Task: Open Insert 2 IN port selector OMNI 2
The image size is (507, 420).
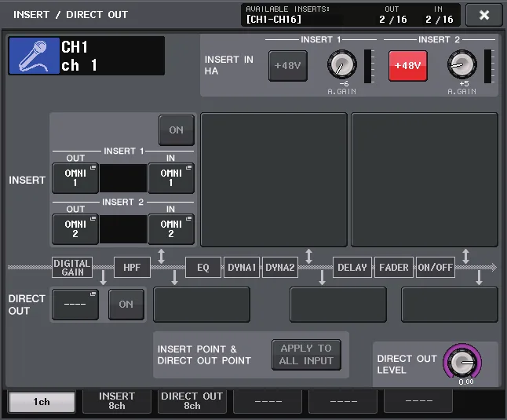Action: coord(171,229)
